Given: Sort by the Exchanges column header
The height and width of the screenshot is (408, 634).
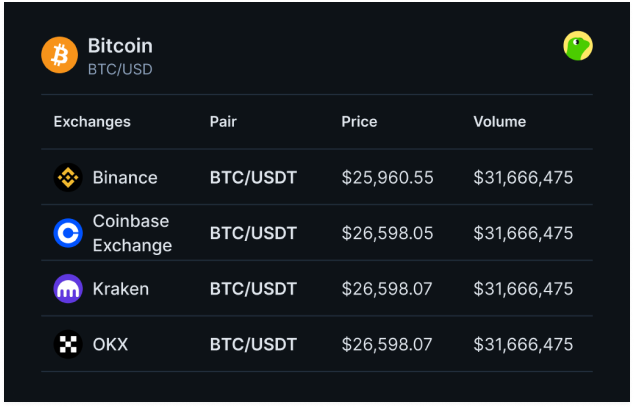Looking at the screenshot, I should click(x=92, y=122).
